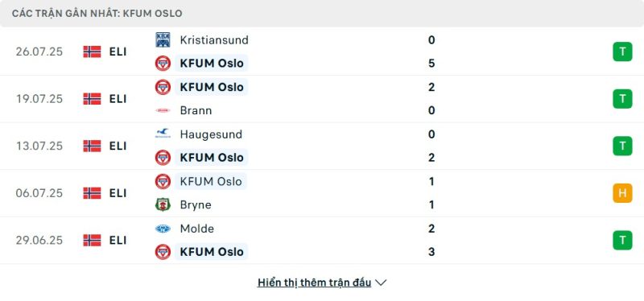Select the Bryne team name
This screenshot has width=644, height=301.
(x=196, y=204)
